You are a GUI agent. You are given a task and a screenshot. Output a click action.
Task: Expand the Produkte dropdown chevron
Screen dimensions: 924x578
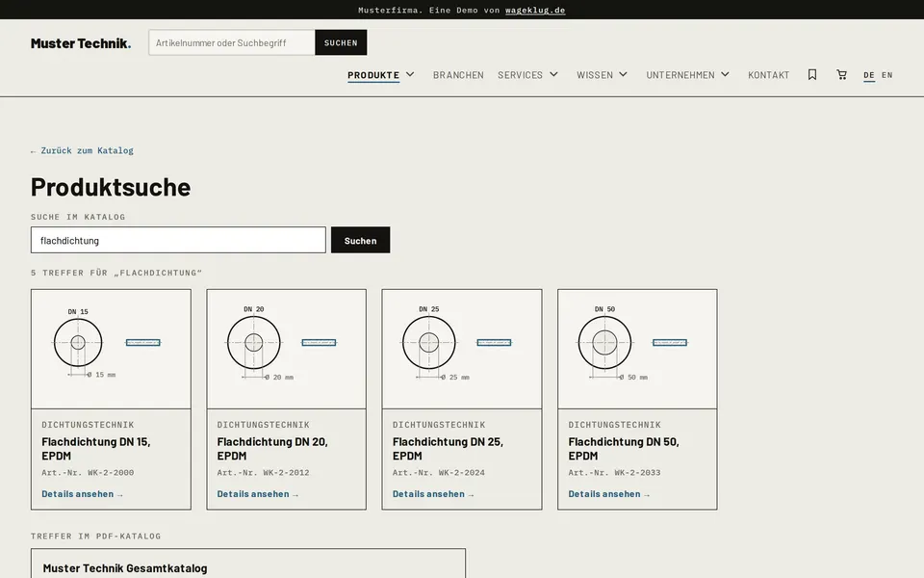[x=410, y=74]
